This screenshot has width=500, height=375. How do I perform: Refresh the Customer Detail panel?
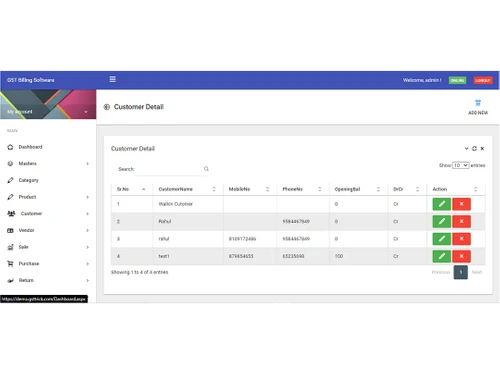click(x=474, y=149)
